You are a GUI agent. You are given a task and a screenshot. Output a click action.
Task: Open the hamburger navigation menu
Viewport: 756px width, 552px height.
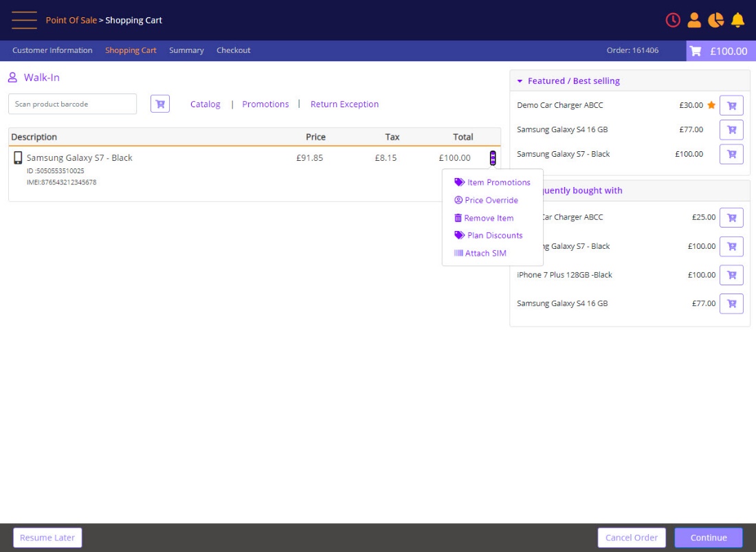pyautogui.click(x=24, y=20)
